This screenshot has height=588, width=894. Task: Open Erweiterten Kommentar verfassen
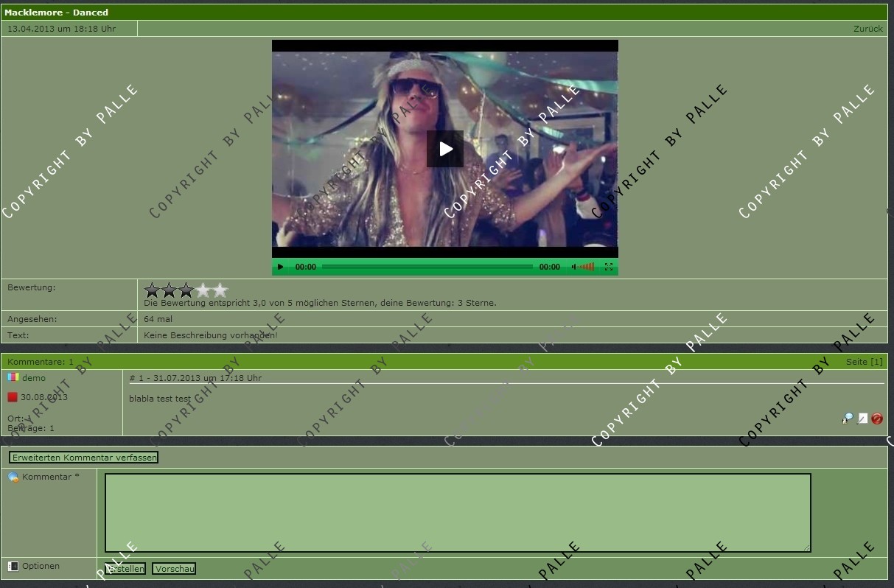(x=84, y=458)
